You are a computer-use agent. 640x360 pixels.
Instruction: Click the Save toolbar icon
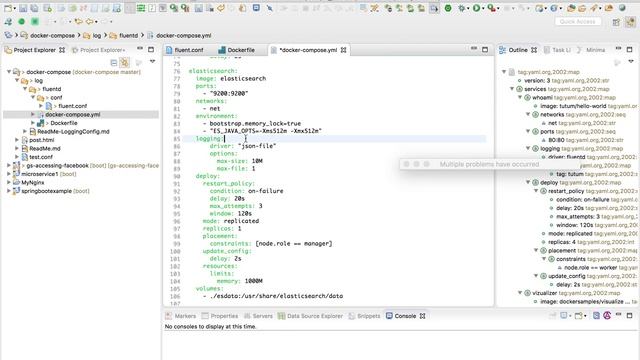[23, 8]
